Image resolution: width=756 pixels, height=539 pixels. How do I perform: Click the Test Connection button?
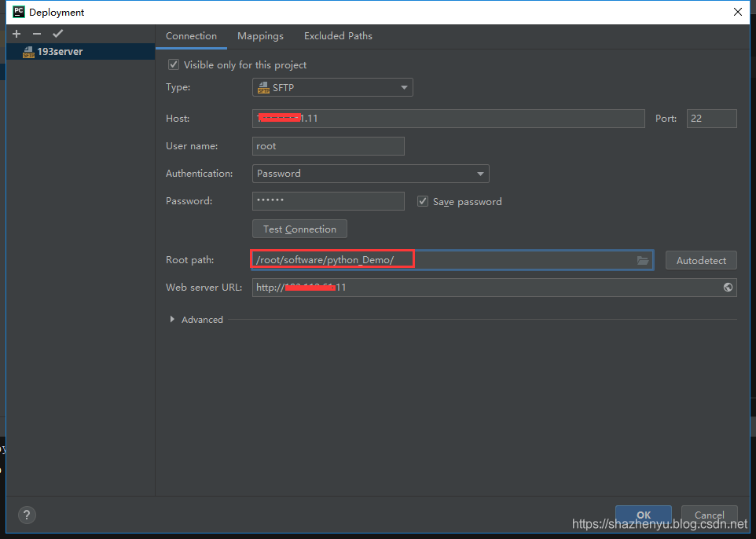pos(299,229)
